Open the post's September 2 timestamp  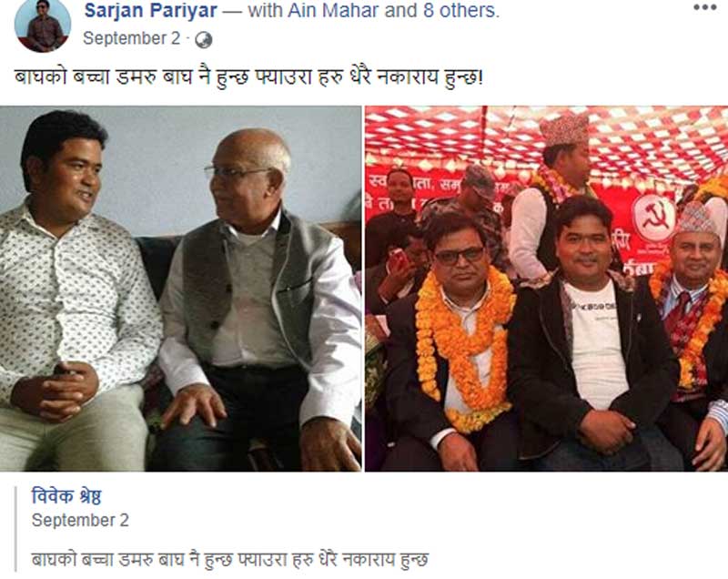click(x=131, y=38)
